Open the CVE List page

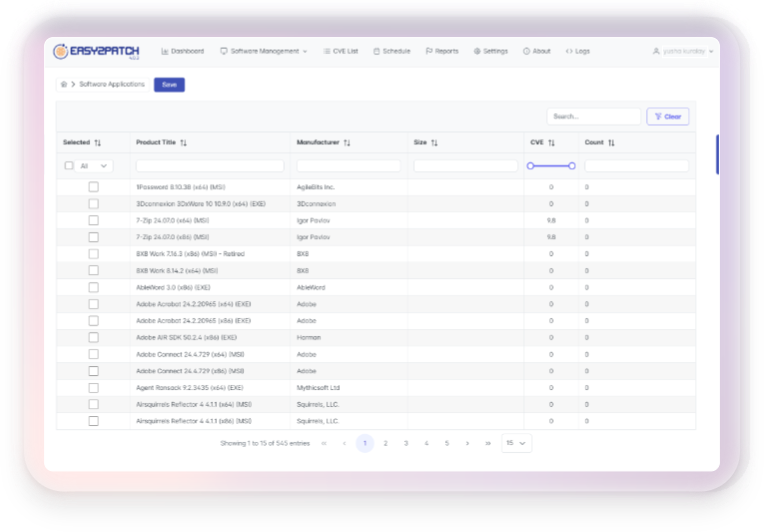[341, 51]
